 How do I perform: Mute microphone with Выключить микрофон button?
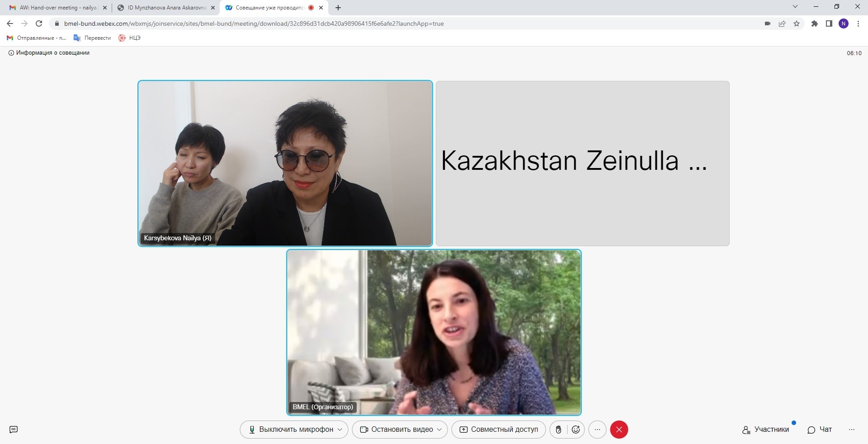[291, 430]
